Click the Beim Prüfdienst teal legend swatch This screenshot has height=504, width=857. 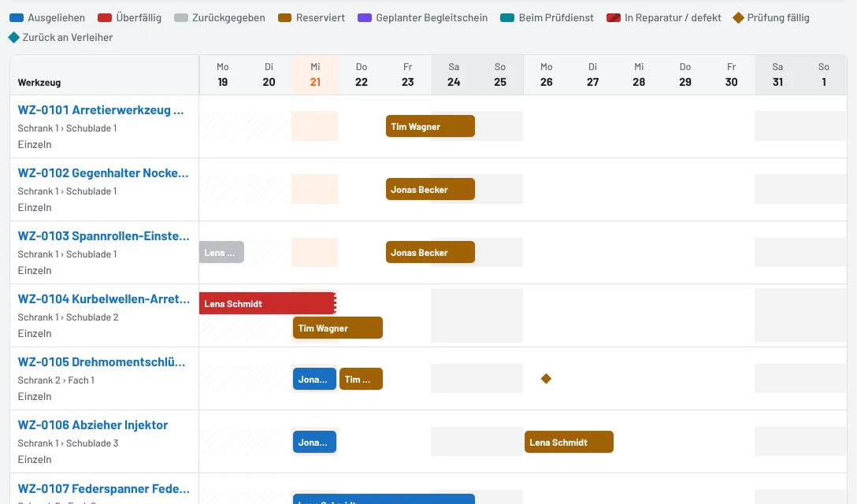(508, 17)
